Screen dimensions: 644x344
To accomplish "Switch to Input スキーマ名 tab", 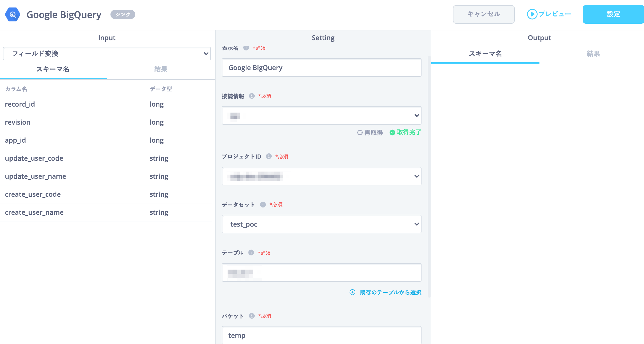I will [x=53, y=69].
